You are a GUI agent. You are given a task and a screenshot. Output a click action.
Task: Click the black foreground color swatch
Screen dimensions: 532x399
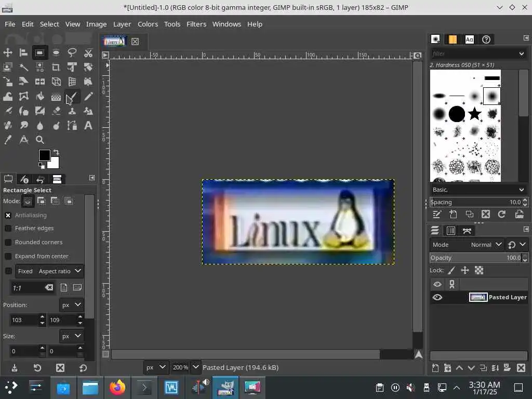click(44, 155)
